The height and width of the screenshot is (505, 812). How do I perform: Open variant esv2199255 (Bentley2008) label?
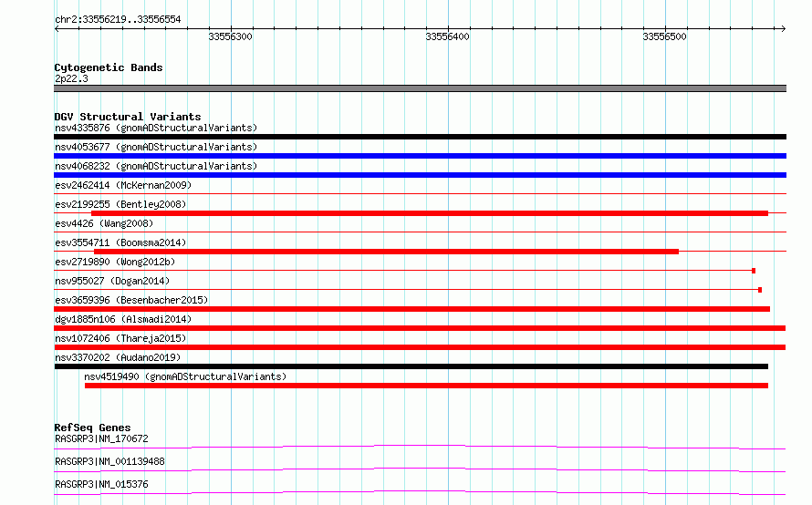click(x=120, y=204)
